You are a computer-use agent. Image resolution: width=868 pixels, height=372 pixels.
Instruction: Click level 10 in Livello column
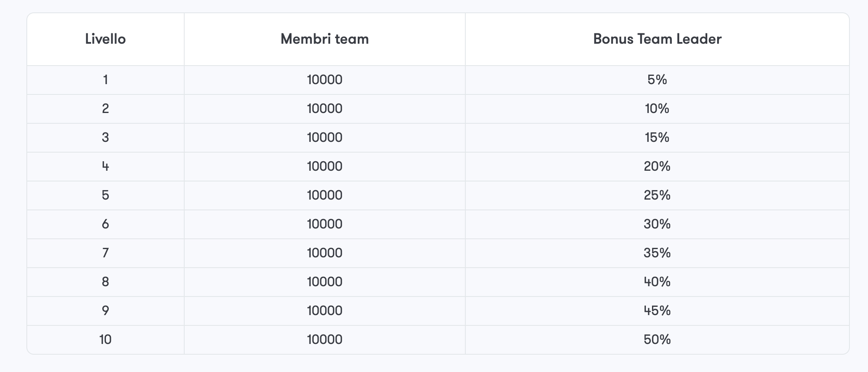tap(106, 339)
